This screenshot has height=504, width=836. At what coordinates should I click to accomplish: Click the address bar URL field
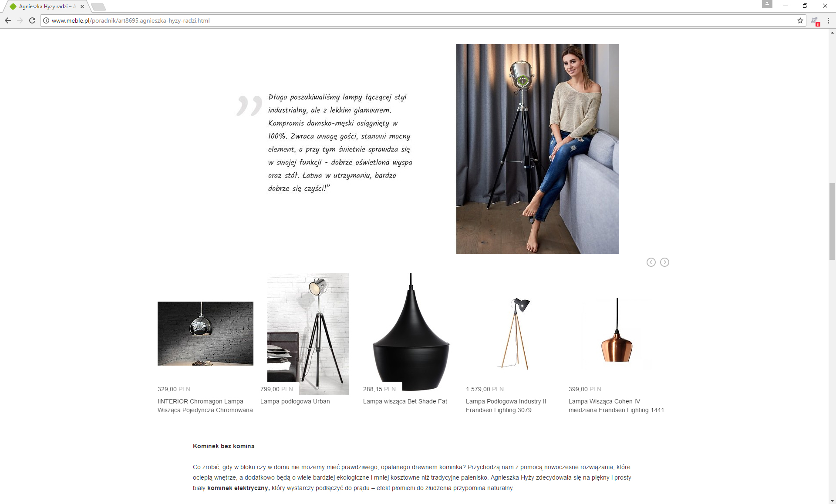(x=418, y=20)
